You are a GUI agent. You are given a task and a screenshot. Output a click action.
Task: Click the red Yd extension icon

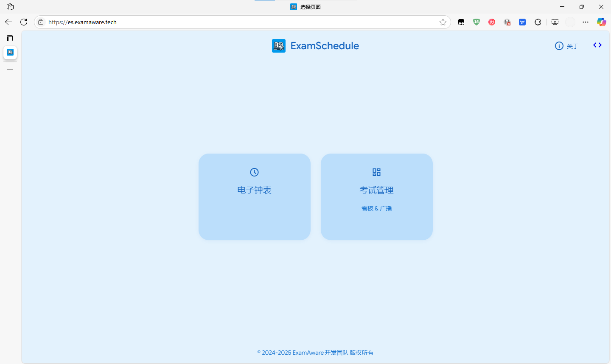click(x=492, y=22)
